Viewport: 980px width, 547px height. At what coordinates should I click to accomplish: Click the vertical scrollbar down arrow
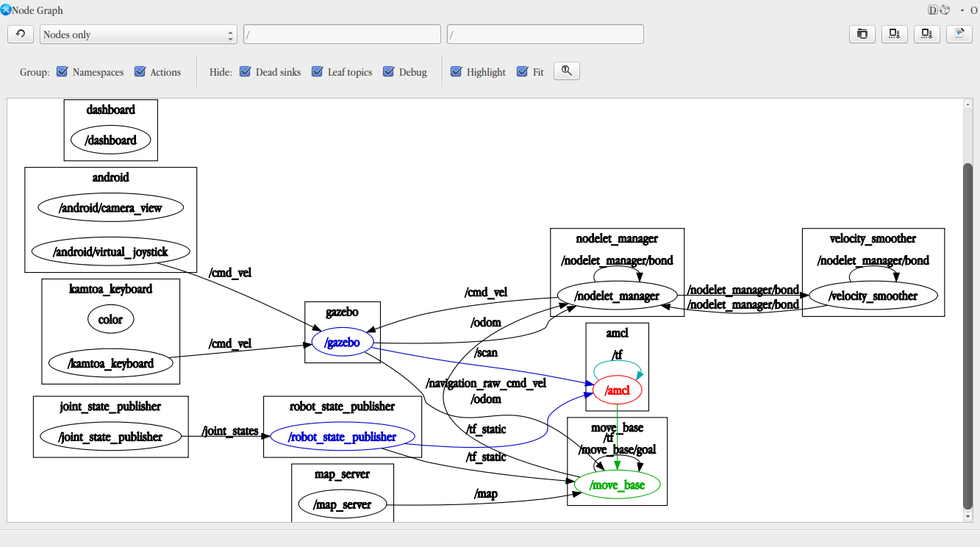coord(968,517)
